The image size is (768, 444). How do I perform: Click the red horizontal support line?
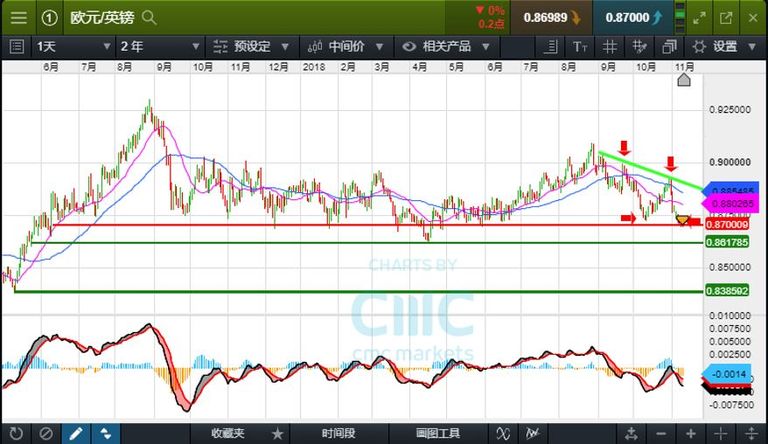coord(377,225)
